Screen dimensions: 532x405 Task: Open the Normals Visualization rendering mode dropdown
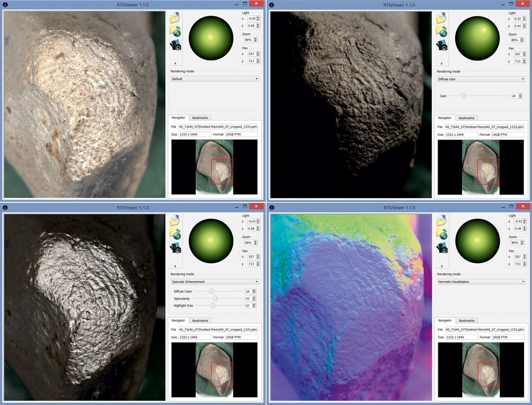click(x=481, y=282)
